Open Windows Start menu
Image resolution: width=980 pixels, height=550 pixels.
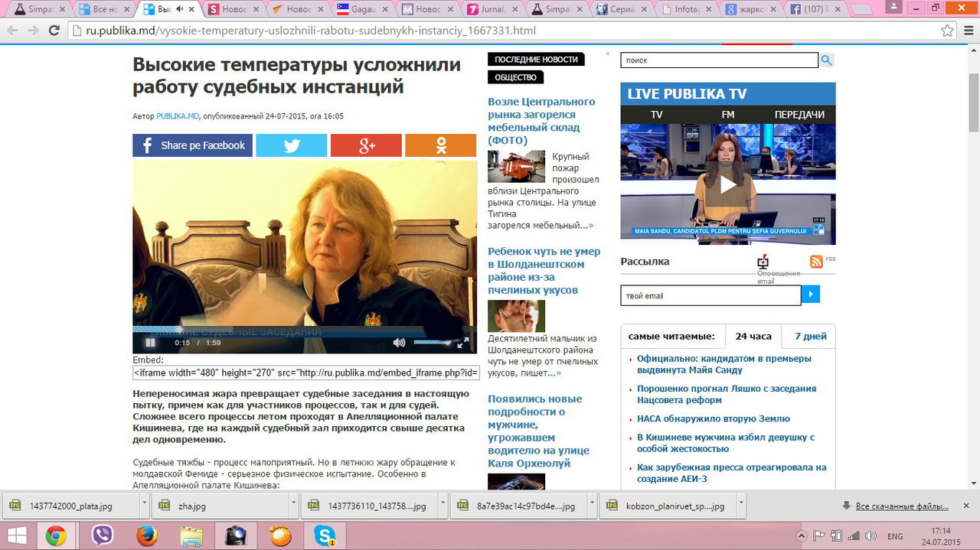[x=17, y=535]
